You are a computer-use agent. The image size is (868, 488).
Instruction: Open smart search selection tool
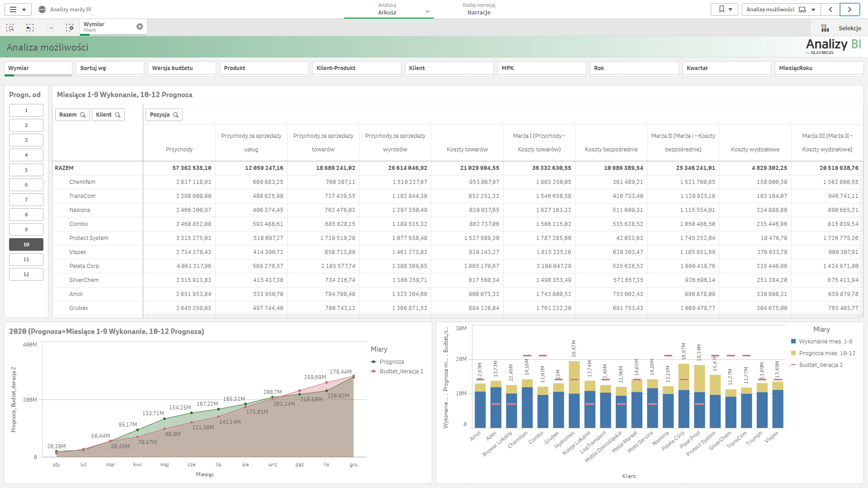click(x=10, y=28)
